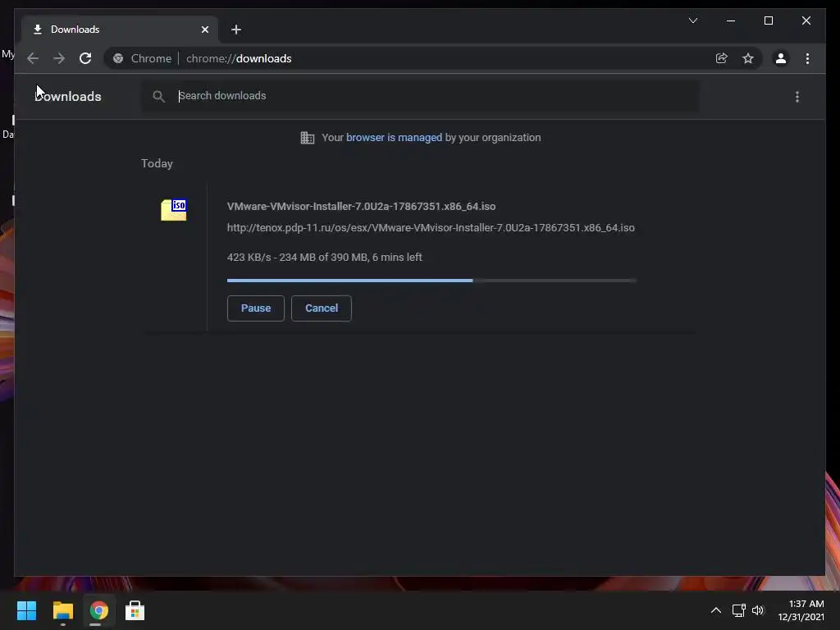This screenshot has width=840, height=630.
Task: Open the Windows Start menu
Action: [26, 610]
